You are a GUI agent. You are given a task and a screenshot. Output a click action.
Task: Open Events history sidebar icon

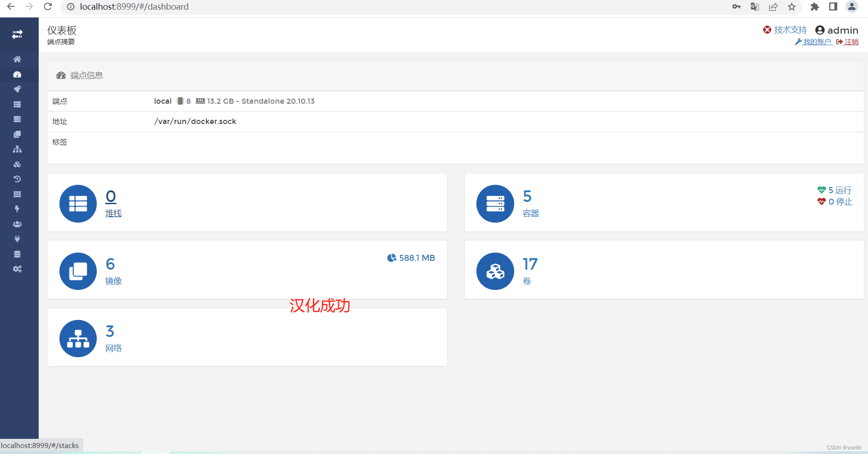17,179
